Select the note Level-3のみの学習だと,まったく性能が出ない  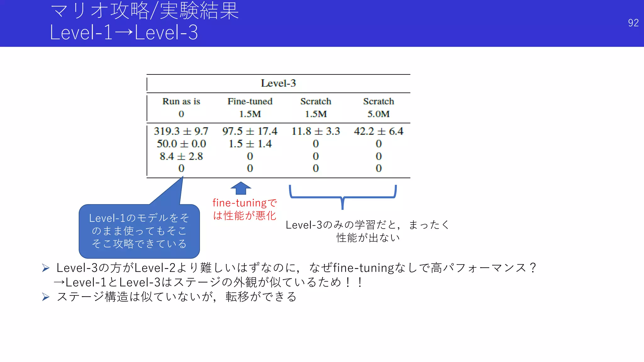(368, 231)
